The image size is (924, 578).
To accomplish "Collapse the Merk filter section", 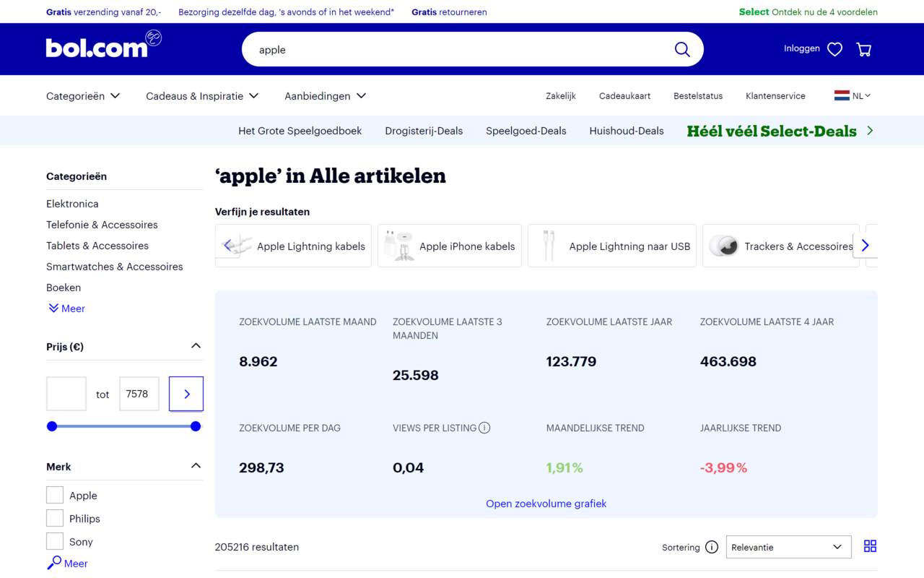I will pyautogui.click(x=196, y=466).
